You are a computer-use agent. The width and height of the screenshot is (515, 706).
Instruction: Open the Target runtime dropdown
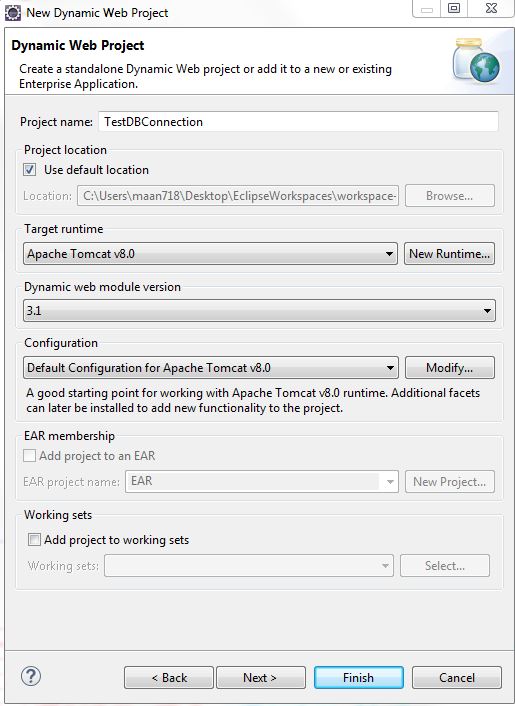pos(210,253)
